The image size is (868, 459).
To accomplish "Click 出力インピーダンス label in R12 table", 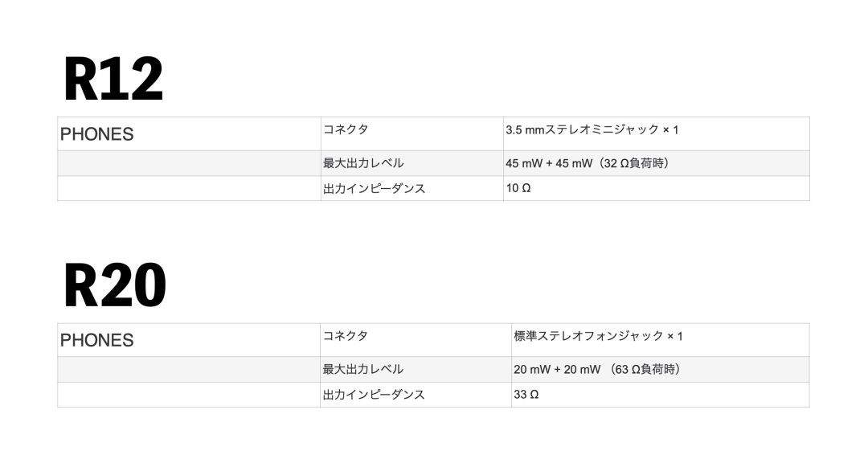I will coord(375,188).
